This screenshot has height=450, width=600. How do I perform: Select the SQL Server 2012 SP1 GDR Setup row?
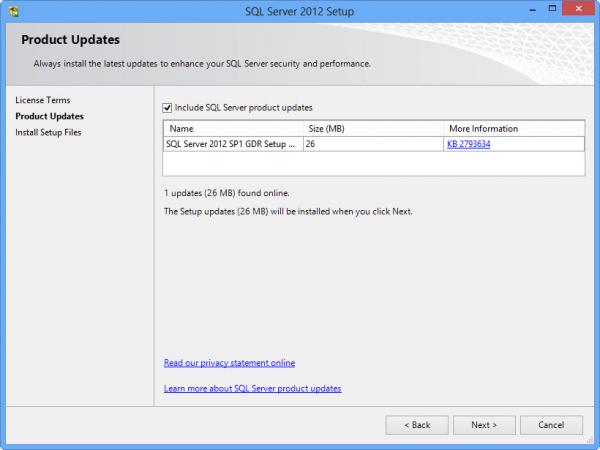(x=374, y=144)
